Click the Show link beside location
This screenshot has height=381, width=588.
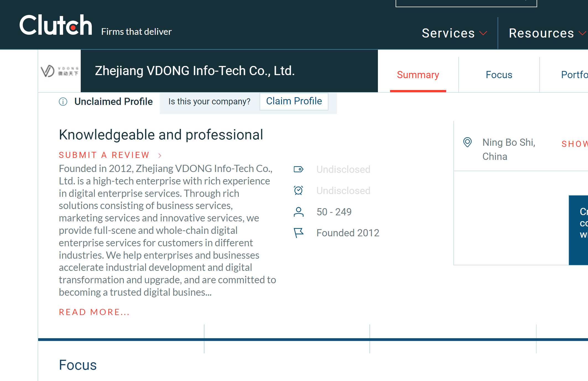click(x=574, y=144)
